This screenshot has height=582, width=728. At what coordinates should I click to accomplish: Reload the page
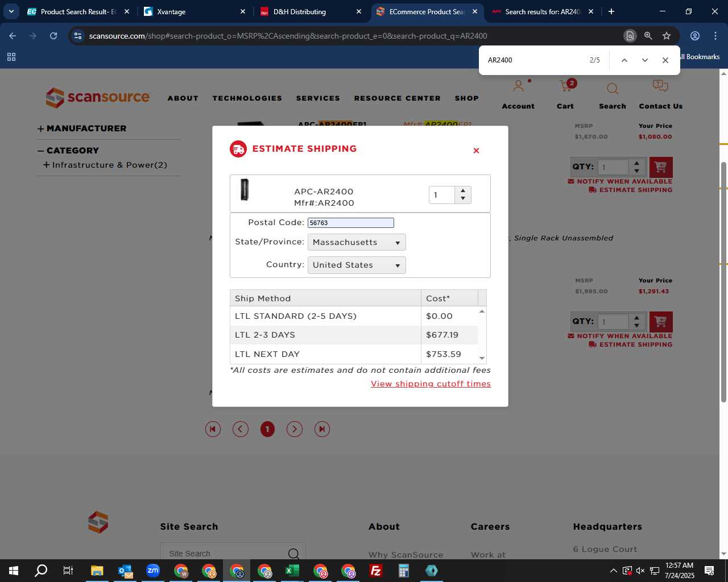click(53, 36)
